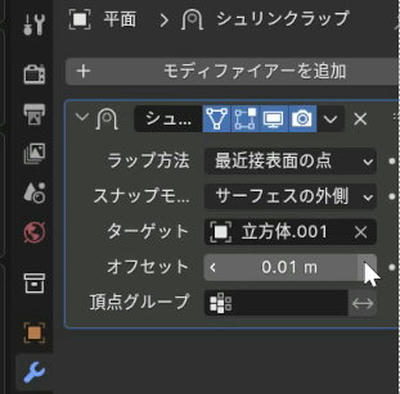Animate ラップ方法 property dot
Viewport: 400px width, 394px height.
pyautogui.click(x=392, y=161)
